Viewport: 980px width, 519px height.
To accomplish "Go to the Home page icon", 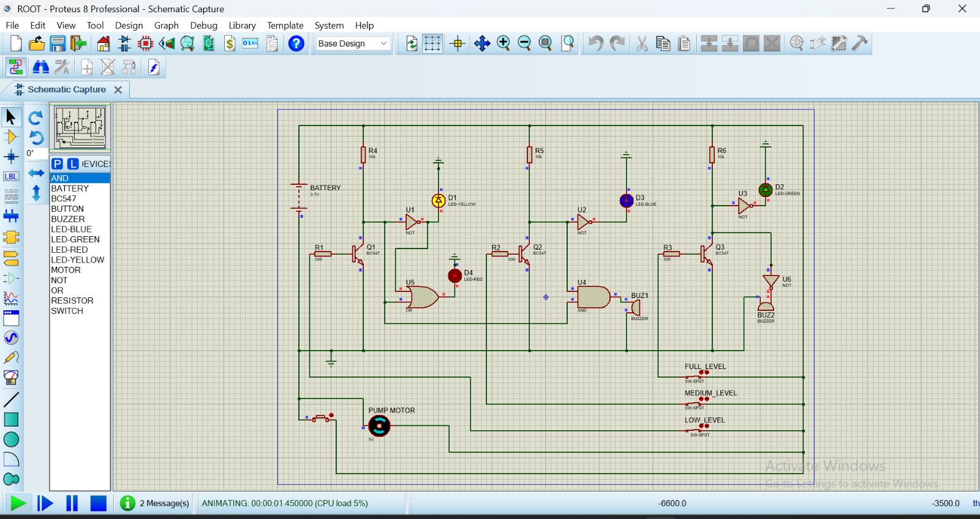I will (x=104, y=43).
